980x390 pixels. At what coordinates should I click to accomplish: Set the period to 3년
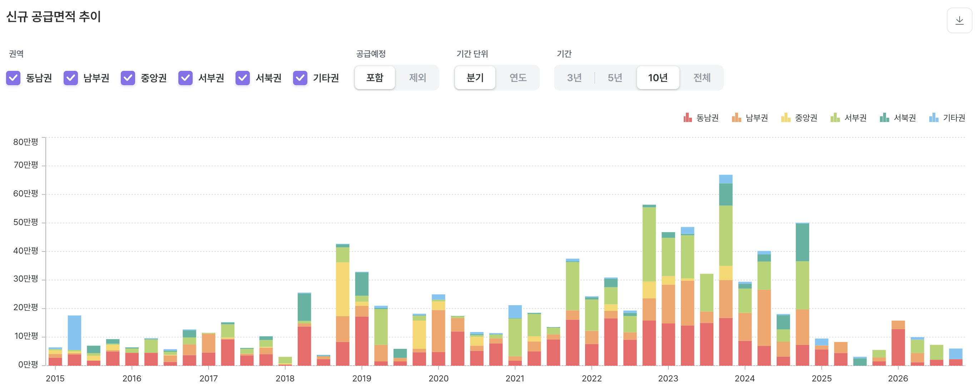[574, 78]
